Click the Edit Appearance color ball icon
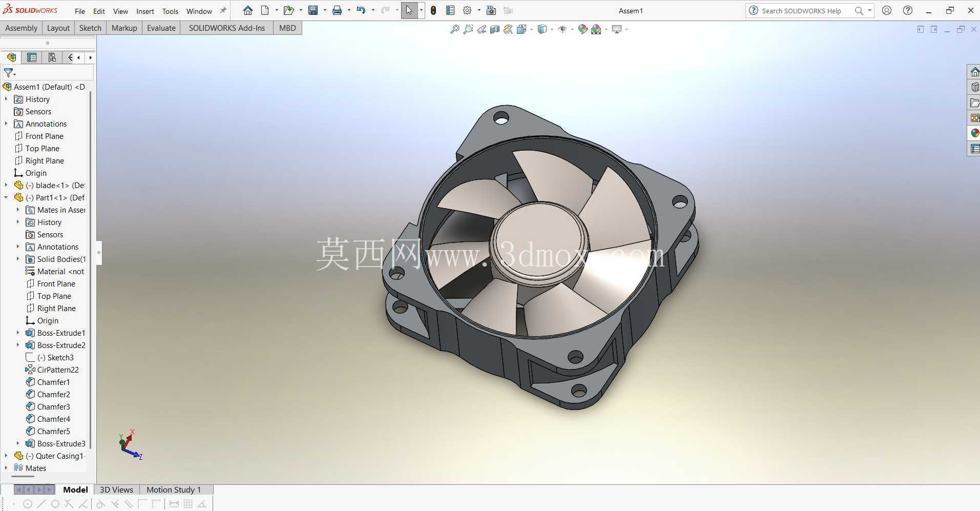Screen dimensions: 980x511 point(582,29)
